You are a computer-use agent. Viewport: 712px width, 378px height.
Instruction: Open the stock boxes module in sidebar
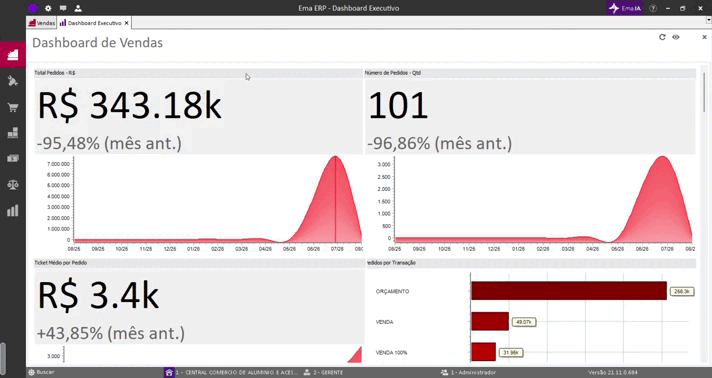13,133
